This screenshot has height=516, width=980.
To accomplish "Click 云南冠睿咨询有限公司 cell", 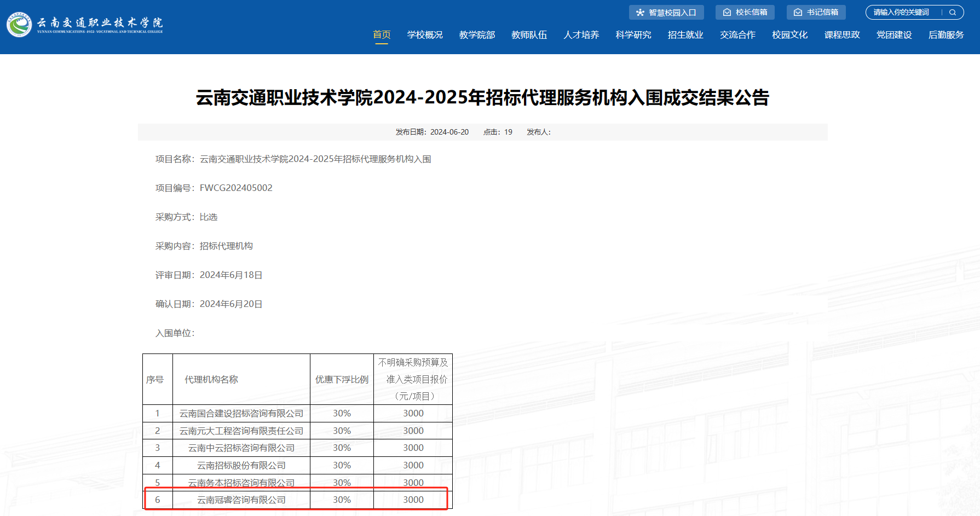I will (x=241, y=500).
